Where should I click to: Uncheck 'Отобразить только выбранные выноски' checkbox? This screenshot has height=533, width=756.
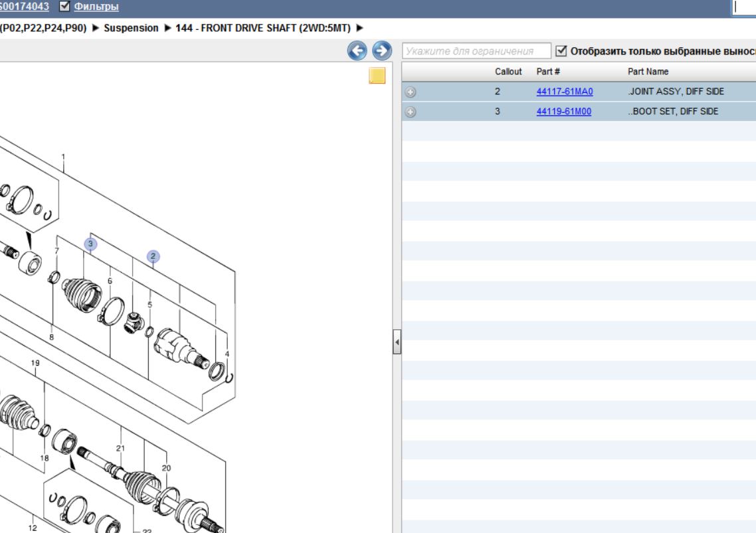click(x=561, y=50)
